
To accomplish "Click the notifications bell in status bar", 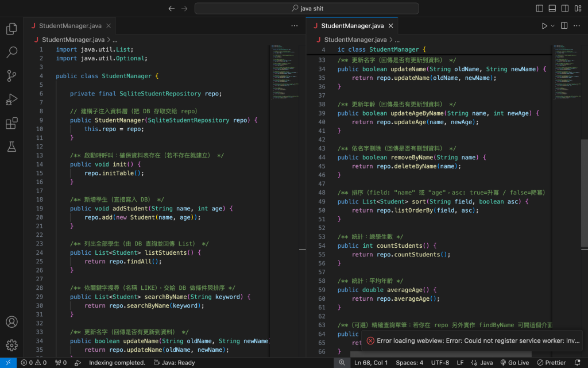I will pyautogui.click(x=577, y=363).
